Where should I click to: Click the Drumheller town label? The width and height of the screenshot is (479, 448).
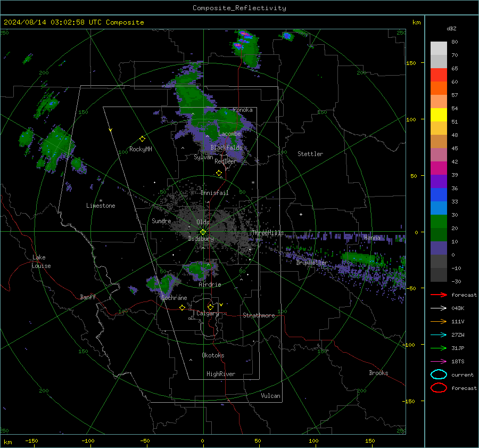point(312,263)
